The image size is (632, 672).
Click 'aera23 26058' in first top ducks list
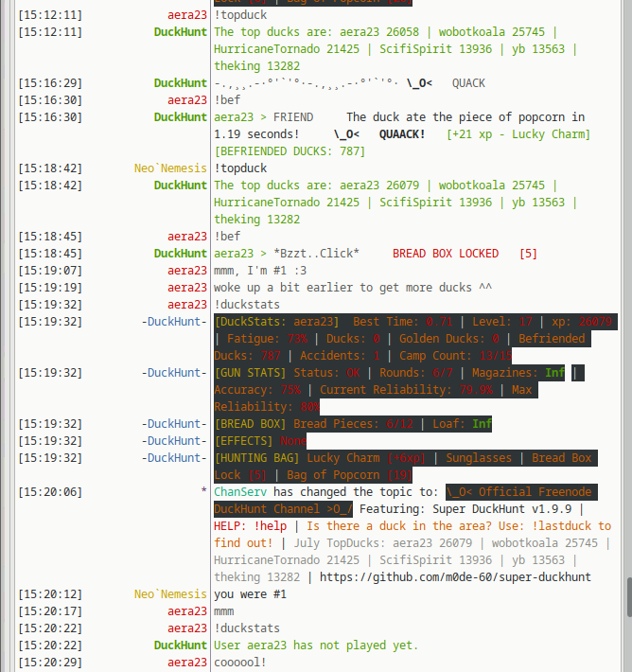pyautogui.click(x=379, y=32)
